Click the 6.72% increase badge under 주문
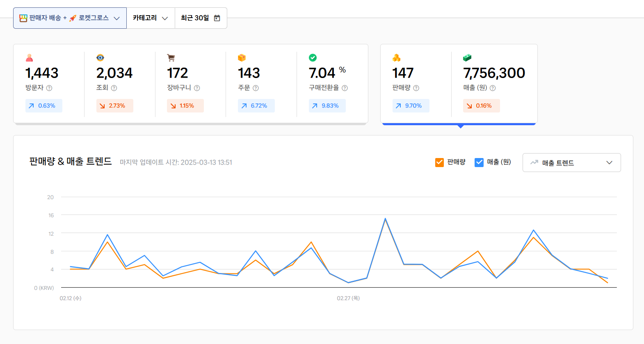The image size is (644, 344). [x=256, y=105]
